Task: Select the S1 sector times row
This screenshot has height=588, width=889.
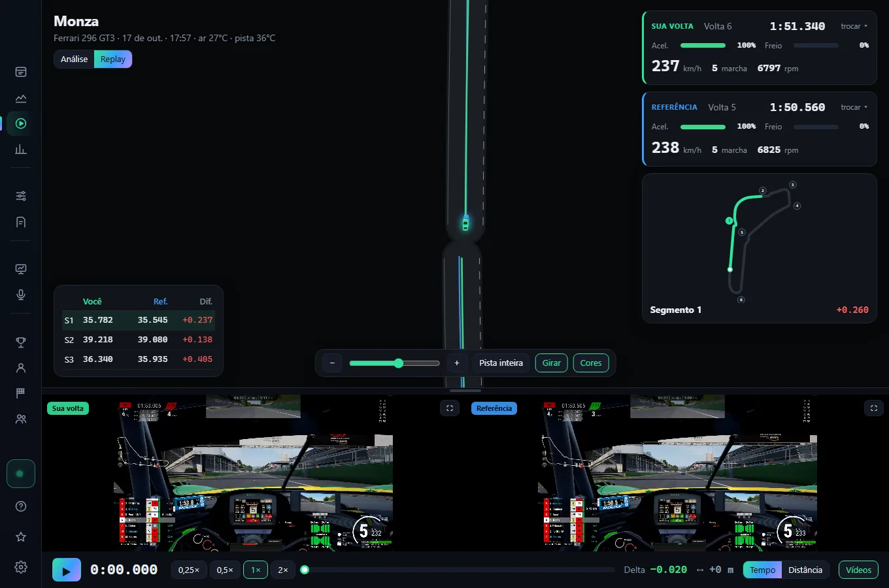Action: pyautogui.click(x=138, y=320)
